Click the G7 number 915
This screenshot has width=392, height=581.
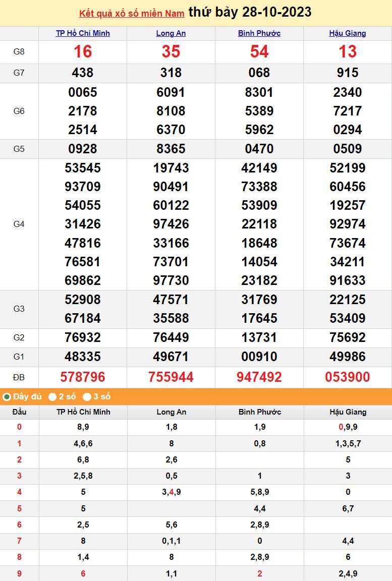coord(348,73)
